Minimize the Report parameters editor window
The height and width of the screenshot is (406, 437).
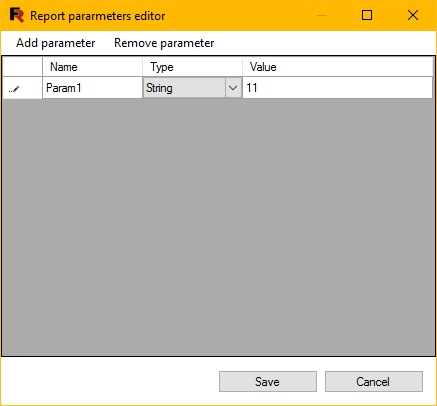pyautogui.click(x=322, y=15)
